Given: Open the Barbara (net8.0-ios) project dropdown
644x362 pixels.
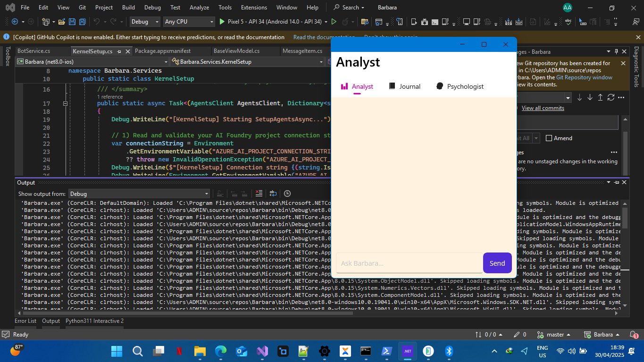Looking at the screenshot, I should point(92,61).
